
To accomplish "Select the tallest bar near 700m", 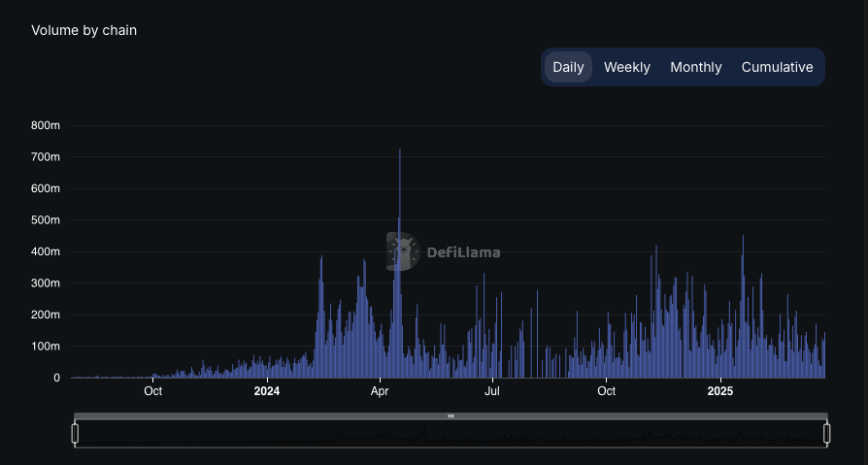I will pos(400,263).
